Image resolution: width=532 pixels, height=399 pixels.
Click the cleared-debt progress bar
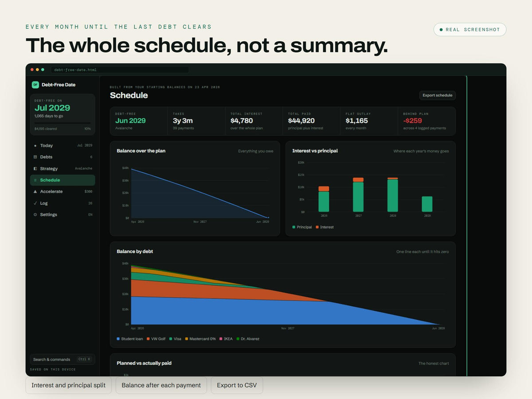(x=63, y=123)
